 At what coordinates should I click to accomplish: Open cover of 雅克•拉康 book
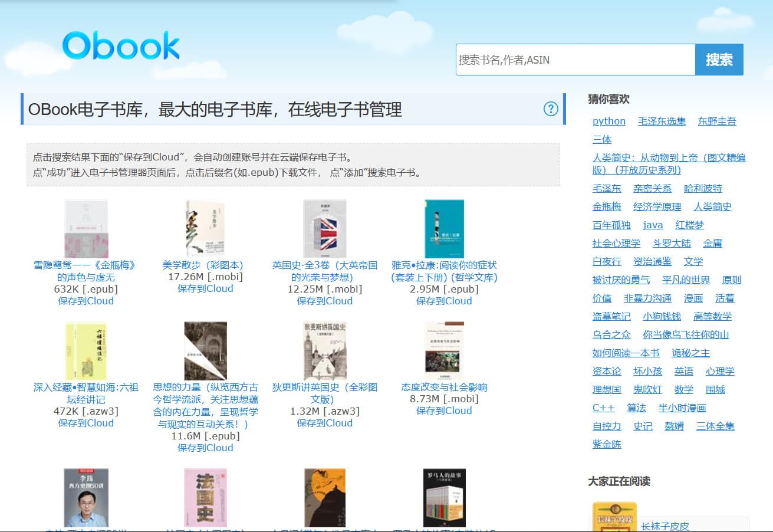pyautogui.click(x=444, y=229)
